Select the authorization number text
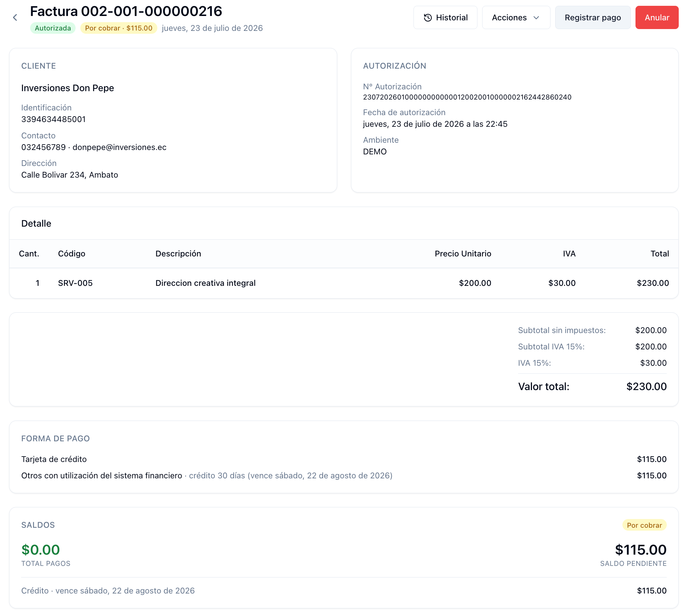686x616 pixels. [467, 97]
